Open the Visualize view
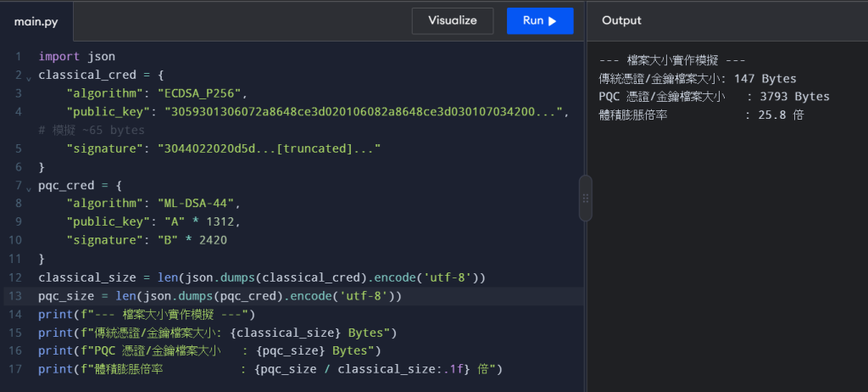Screen dimensions: 868x392 pos(453,21)
